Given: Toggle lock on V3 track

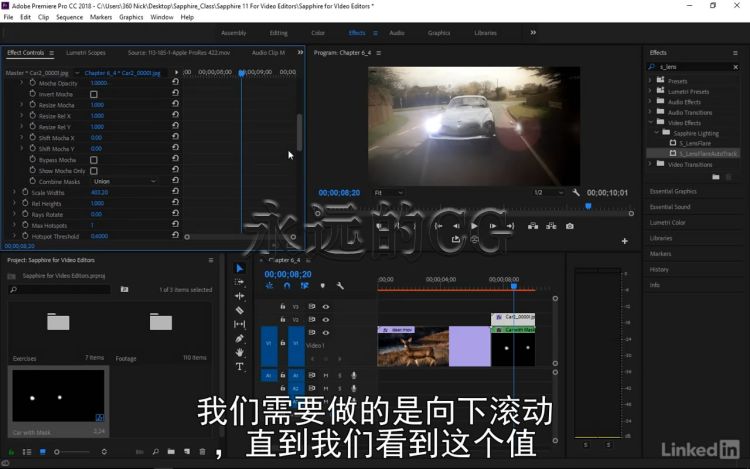Looking at the screenshot, I should [283, 306].
